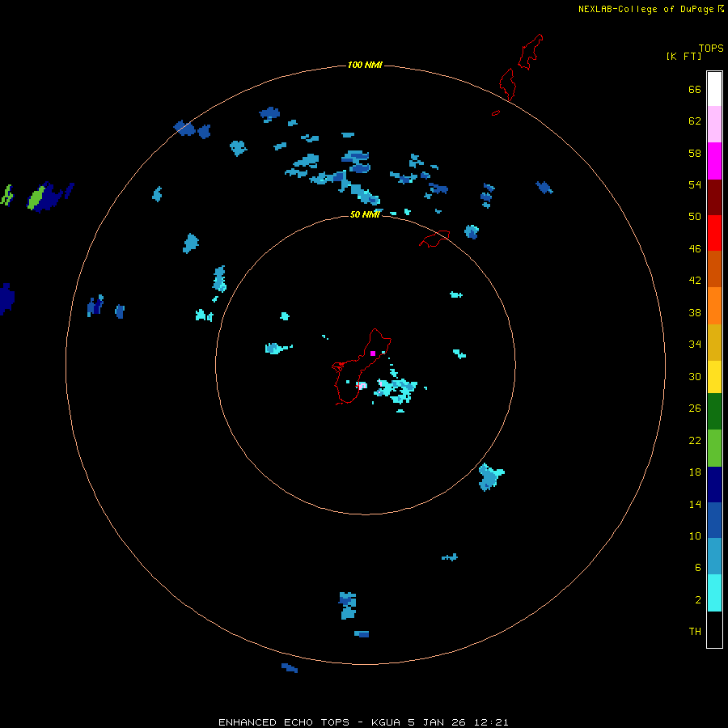Click the dark red legend swatch
The image size is (728, 728).
(x=714, y=197)
